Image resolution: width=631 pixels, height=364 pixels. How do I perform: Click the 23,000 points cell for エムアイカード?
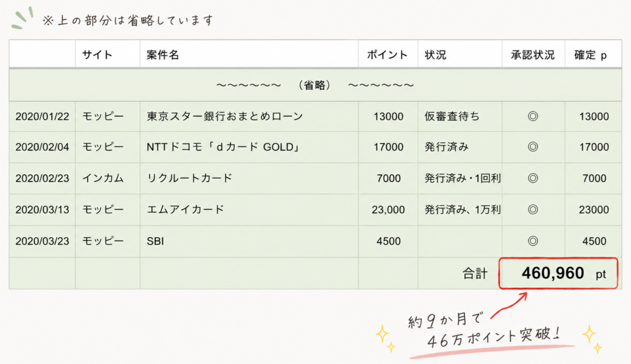[x=388, y=210]
